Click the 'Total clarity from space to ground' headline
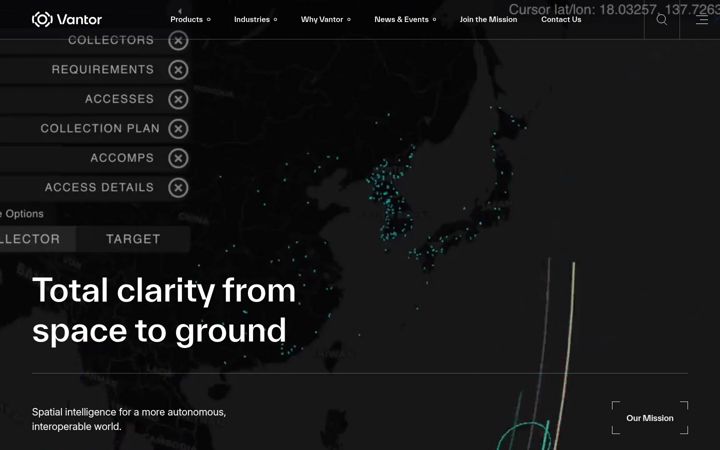Image resolution: width=720 pixels, height=450 pixels. pyautogui.click(x=164, y=310)
